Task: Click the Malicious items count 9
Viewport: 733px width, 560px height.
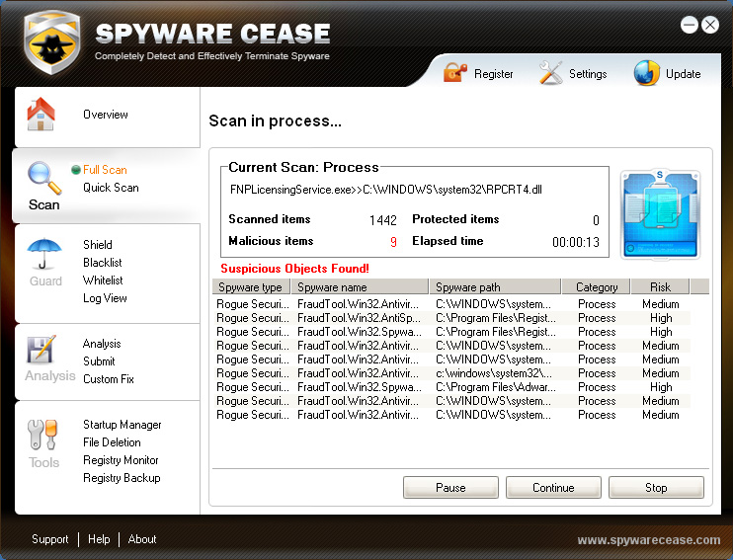Action: tap(393, 242)
